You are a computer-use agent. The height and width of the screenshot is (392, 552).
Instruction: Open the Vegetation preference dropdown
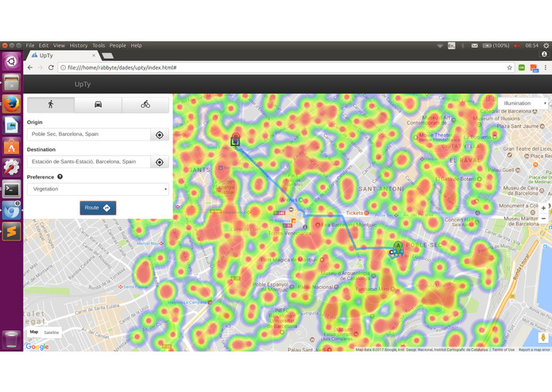pos(98,189)
